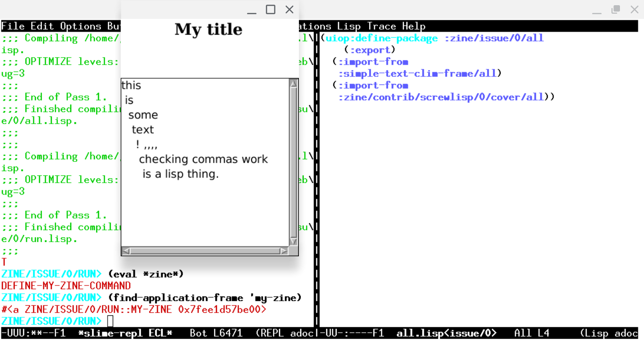Click ':simple-text-clim-frame/all' symbol
Viewport: 644px width, 362px height.
417,74
